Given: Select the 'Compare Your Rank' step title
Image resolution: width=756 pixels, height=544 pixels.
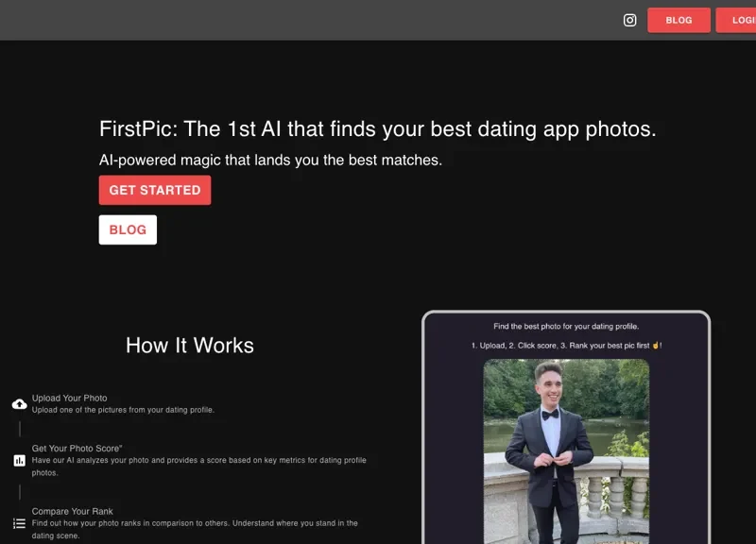Looking at the screenshot, I should pos(72,512).
